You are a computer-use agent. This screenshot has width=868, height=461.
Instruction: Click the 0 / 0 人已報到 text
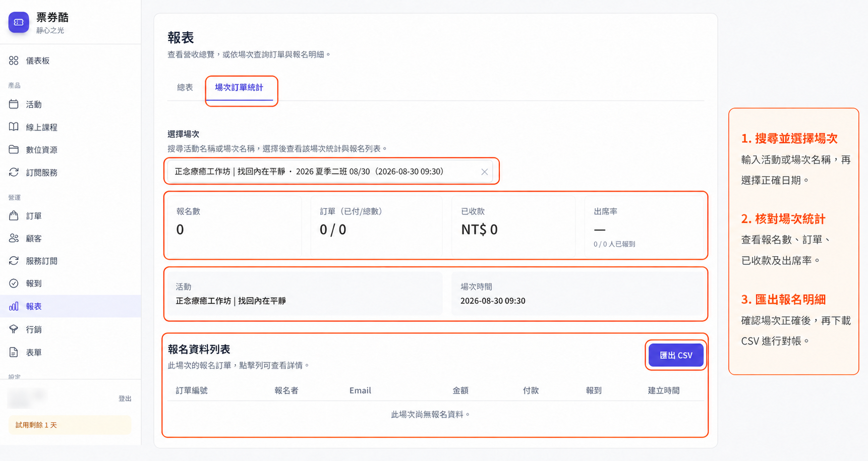614,244
